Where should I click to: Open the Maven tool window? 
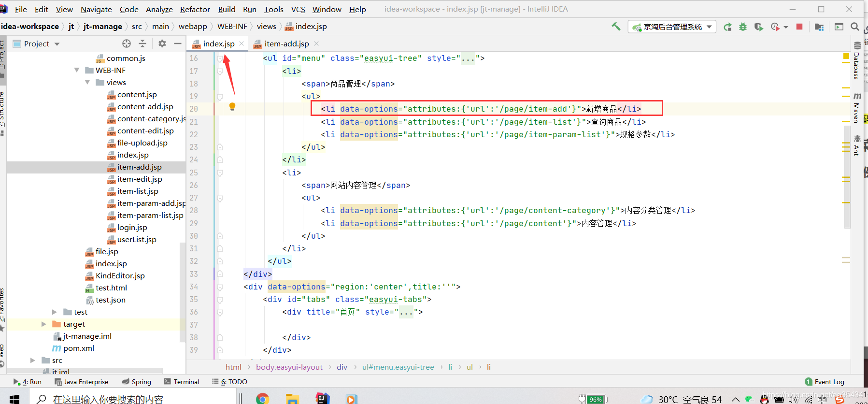856,108
